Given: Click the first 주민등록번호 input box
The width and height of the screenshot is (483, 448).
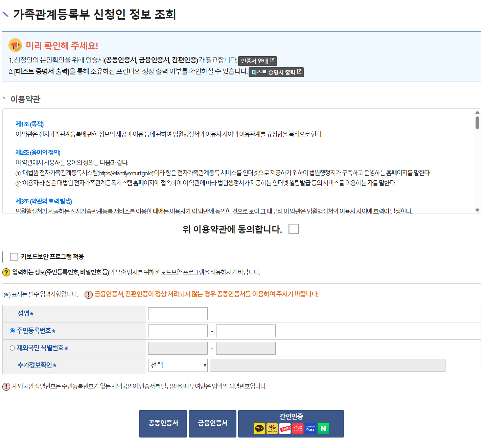Looking at the screenshot, I should 177,331.
